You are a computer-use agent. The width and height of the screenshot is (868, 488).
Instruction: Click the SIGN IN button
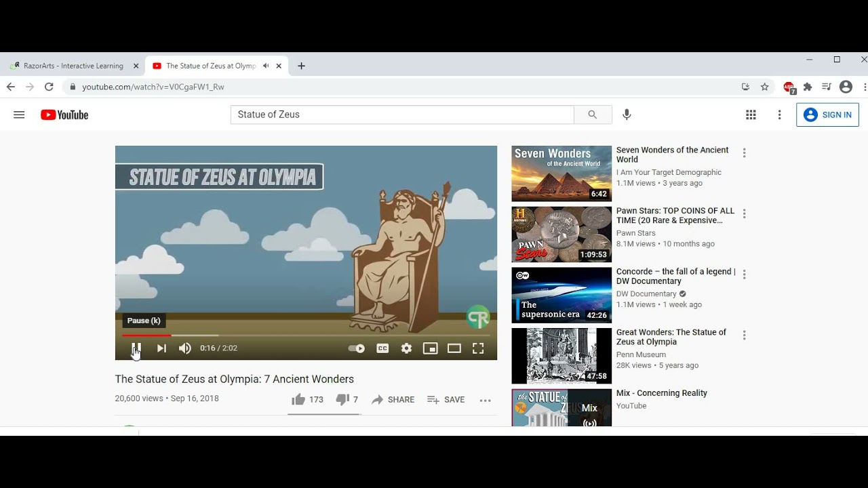pos(827,115)
